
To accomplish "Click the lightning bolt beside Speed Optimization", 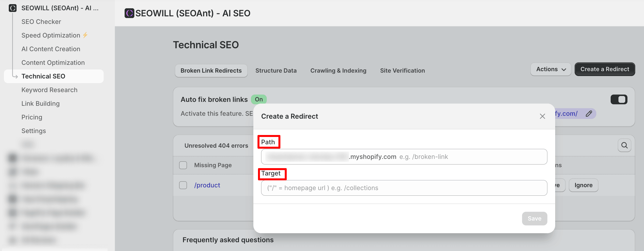I will point(85,35).
